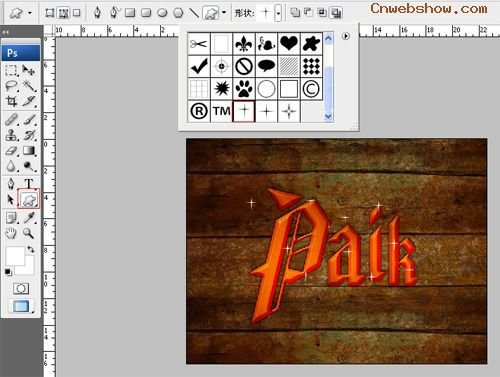Click shape picker scrollbar down arrow

328,116
